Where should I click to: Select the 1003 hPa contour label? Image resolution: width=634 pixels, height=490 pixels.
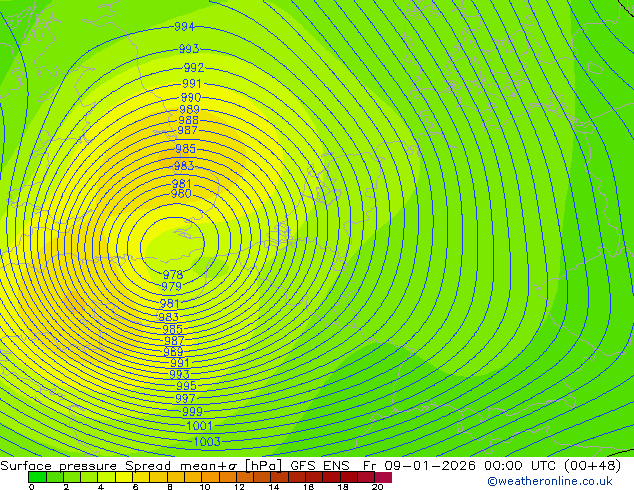[x=206, y=442]
